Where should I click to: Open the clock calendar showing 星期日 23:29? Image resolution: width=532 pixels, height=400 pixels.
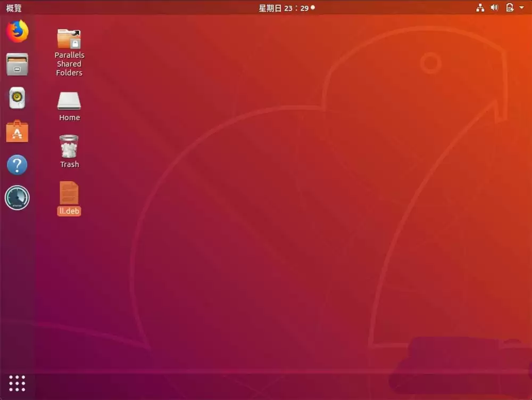click(287, 8)
